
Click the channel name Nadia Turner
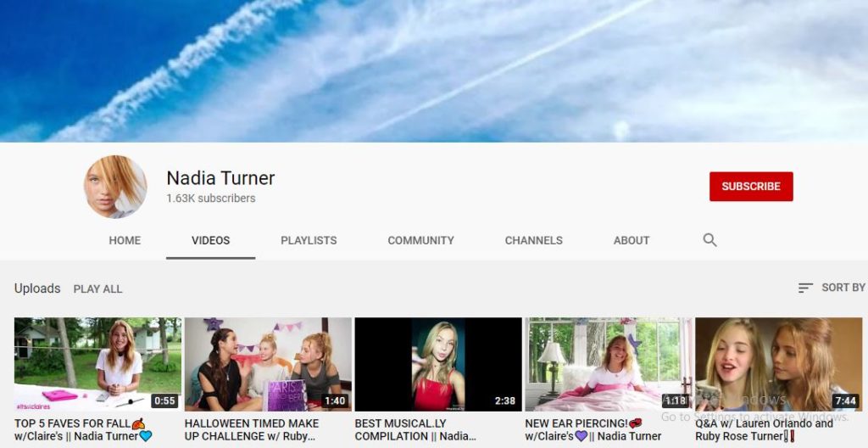tap(220, 178)
